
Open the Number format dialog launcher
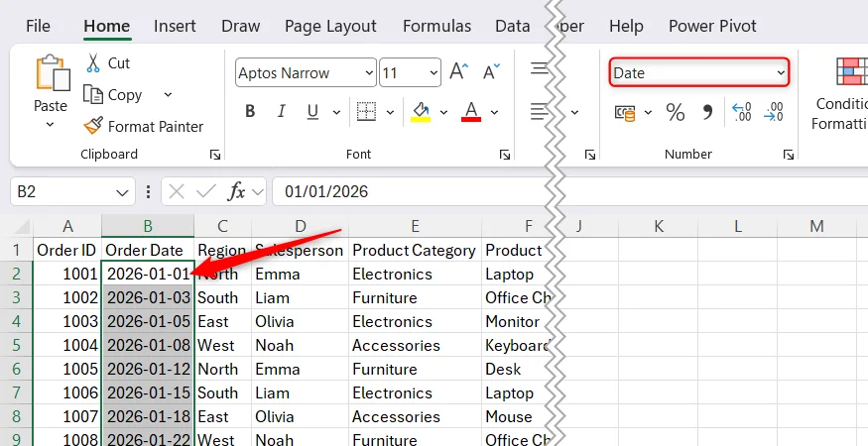789,155
